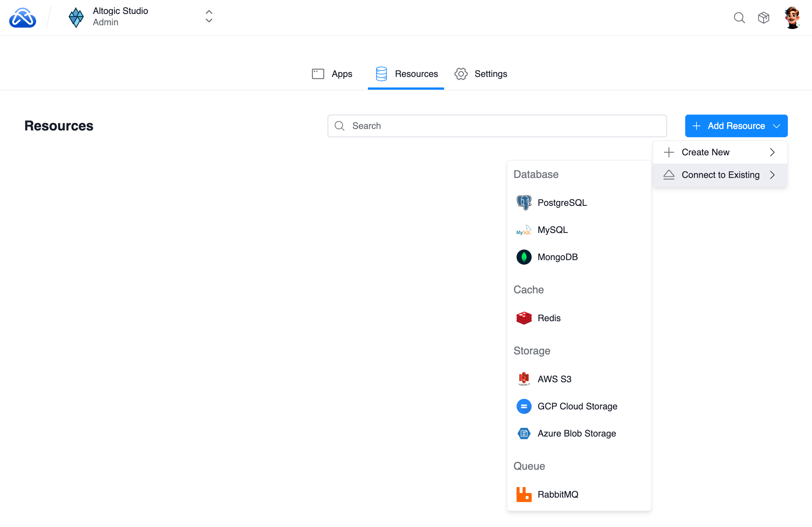
Task: Select the PostgreSQL elephant icon
Action: pos(524,203)
